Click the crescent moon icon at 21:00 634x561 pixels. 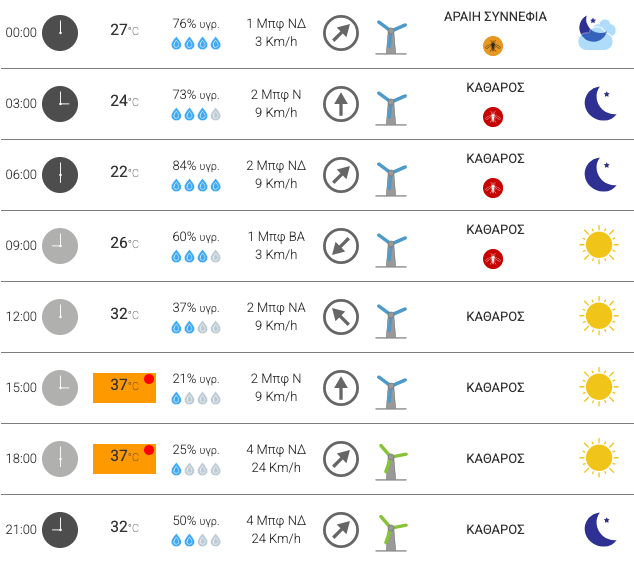[600, 529]
